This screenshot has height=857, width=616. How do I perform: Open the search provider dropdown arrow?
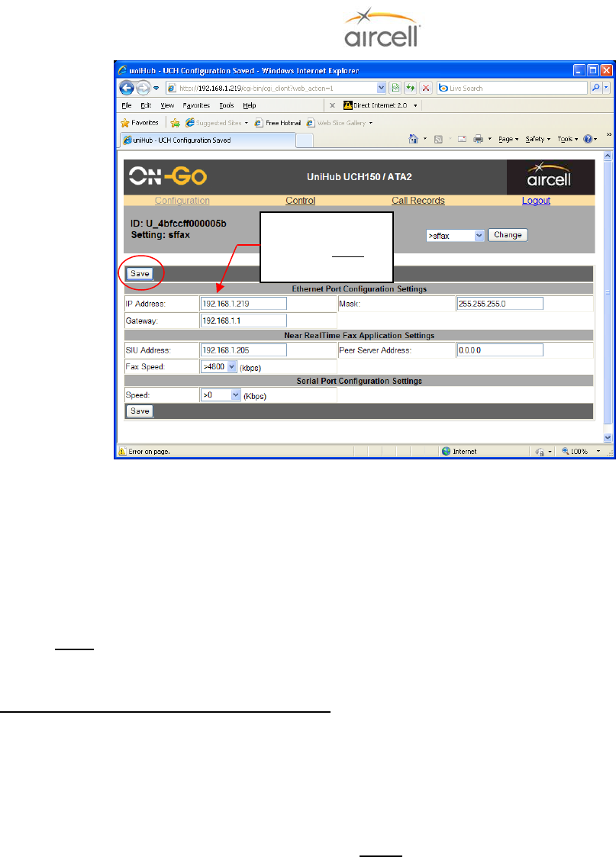[x=605, y=88]
